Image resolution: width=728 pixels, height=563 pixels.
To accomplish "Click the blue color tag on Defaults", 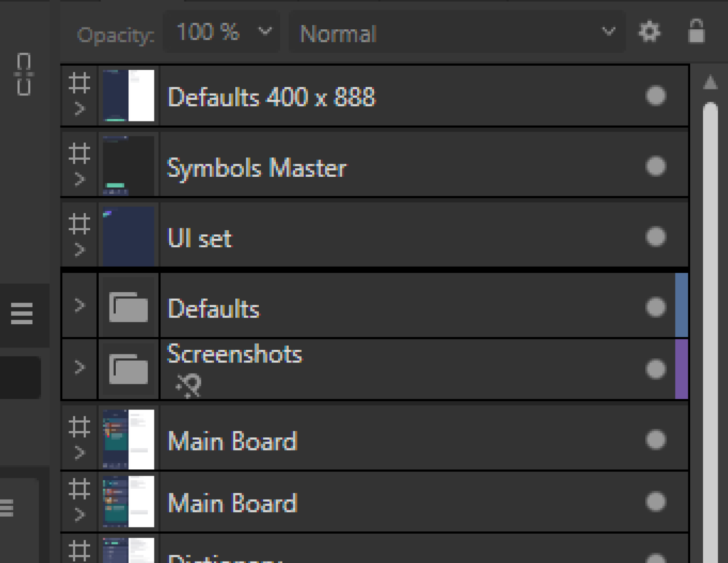I will point(681,305).
